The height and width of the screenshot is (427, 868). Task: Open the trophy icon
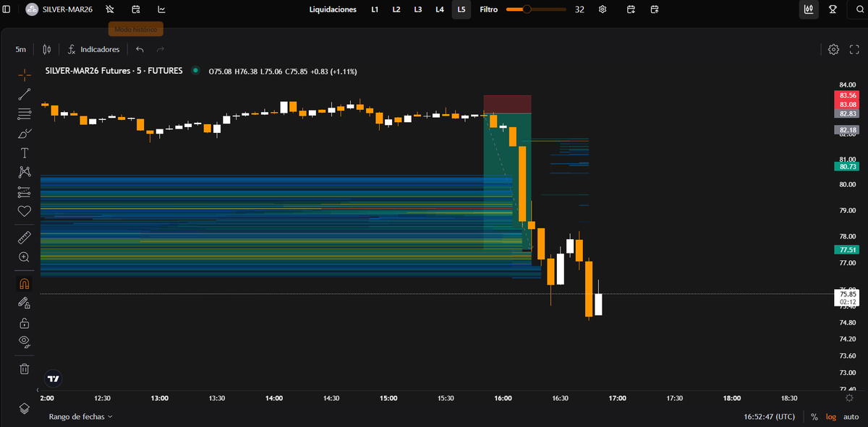pos(833,9)
